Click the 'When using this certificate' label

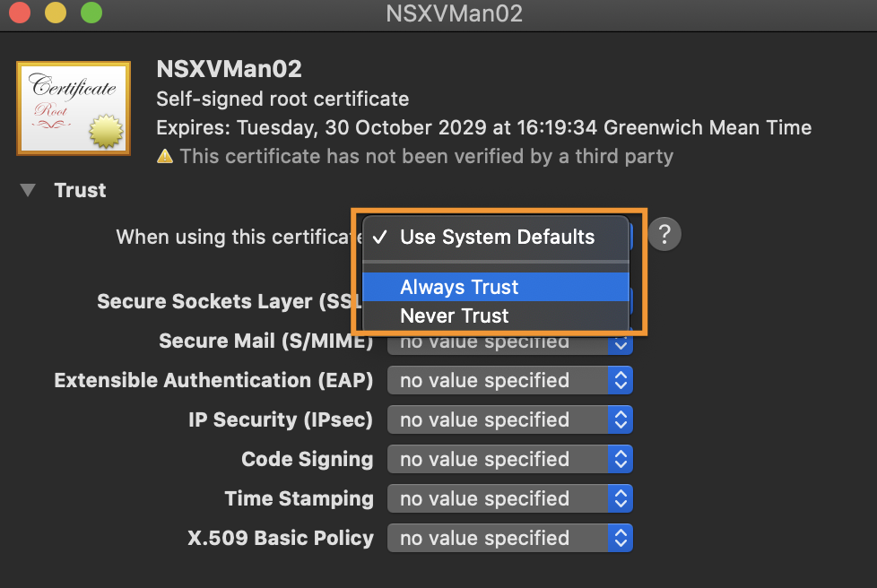click(239, 237)
